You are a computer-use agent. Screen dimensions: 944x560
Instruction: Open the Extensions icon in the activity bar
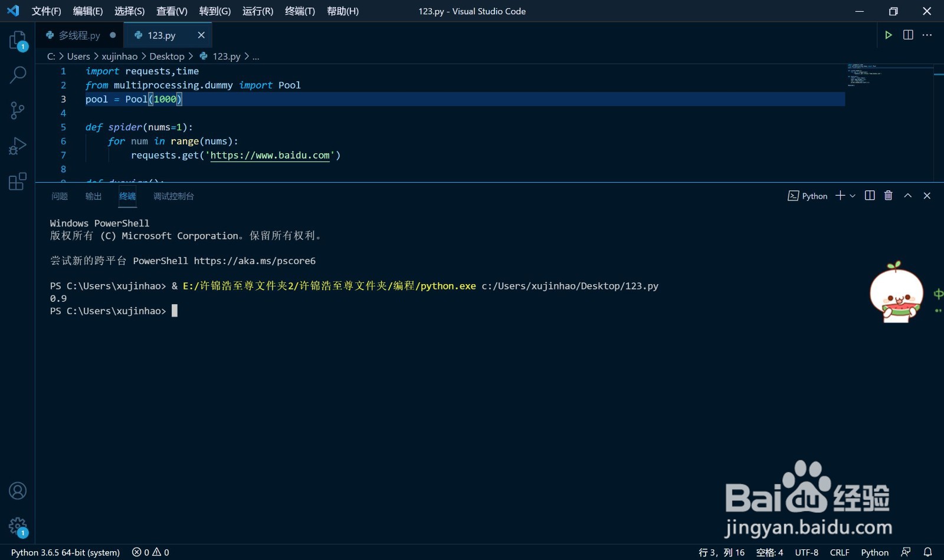[x=18, y=182]
